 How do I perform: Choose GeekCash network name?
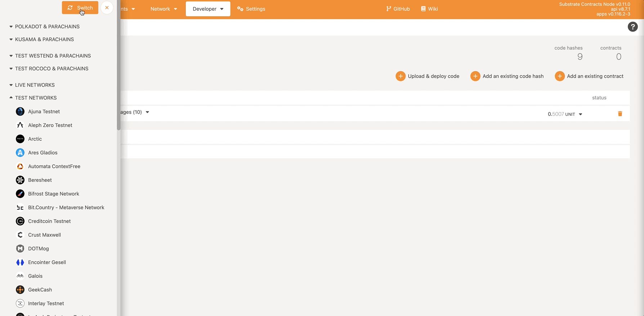(40, 290)
